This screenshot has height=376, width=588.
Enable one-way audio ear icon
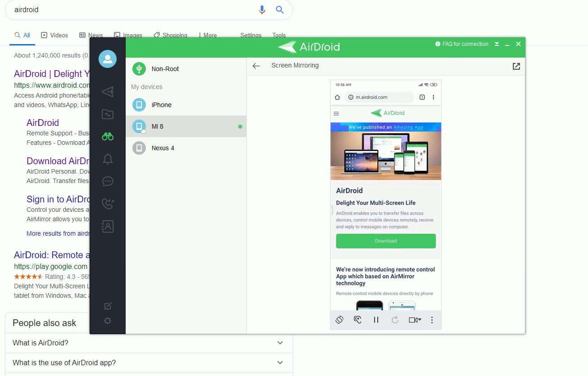(358, 320)
